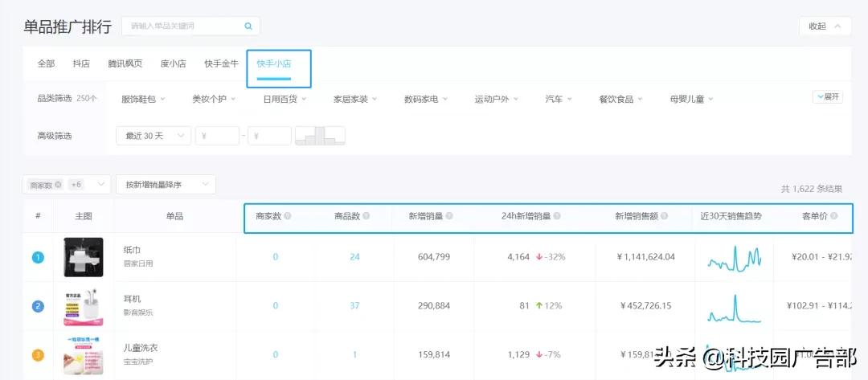This screenshot has height=380, width=868.
Task: Open 餐饮食品 category dropdown
Action: (x=621, y=99)
